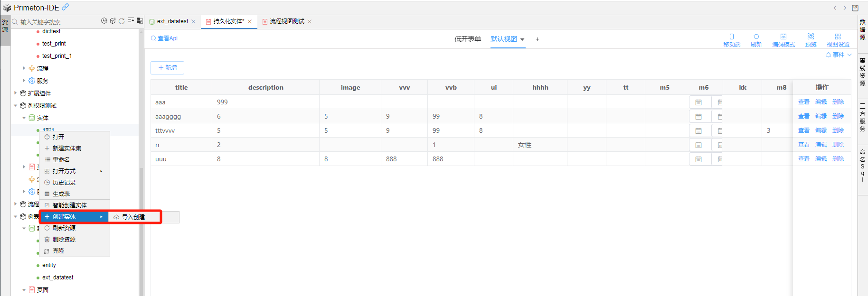This screenshot has height=296, width=868.
Task: Click 删除 link for the uuu row
Action: click(x=838, y=159)
